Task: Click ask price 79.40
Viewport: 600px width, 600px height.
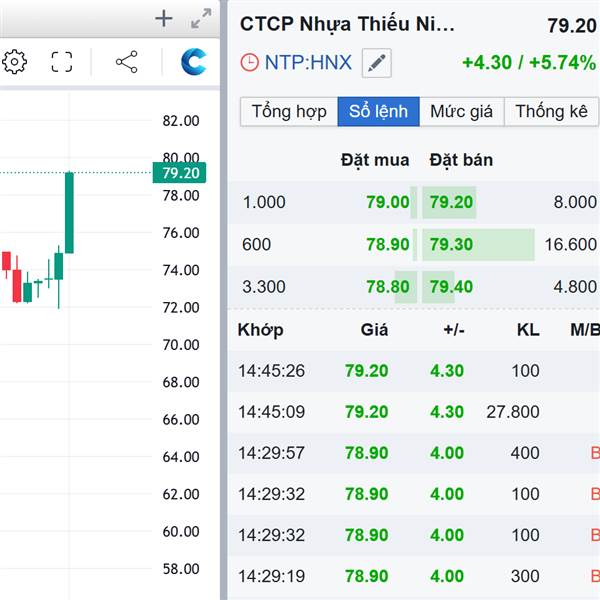Action: pos(451,287)
